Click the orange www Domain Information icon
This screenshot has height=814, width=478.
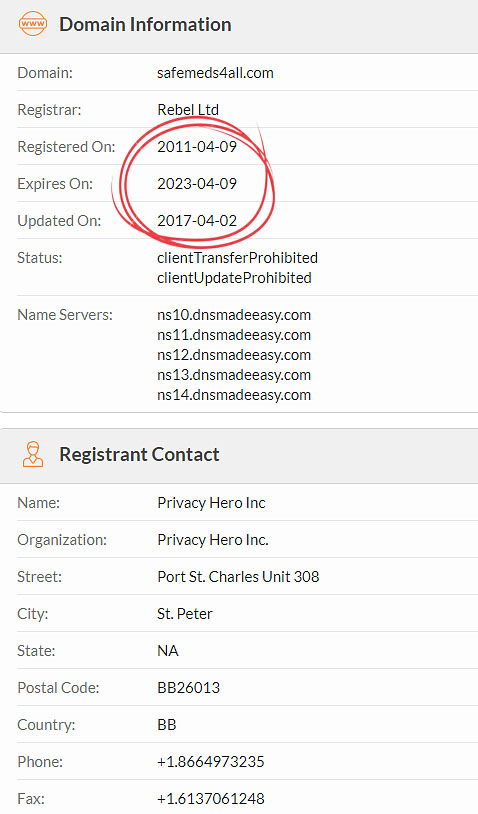pos(32,24)
